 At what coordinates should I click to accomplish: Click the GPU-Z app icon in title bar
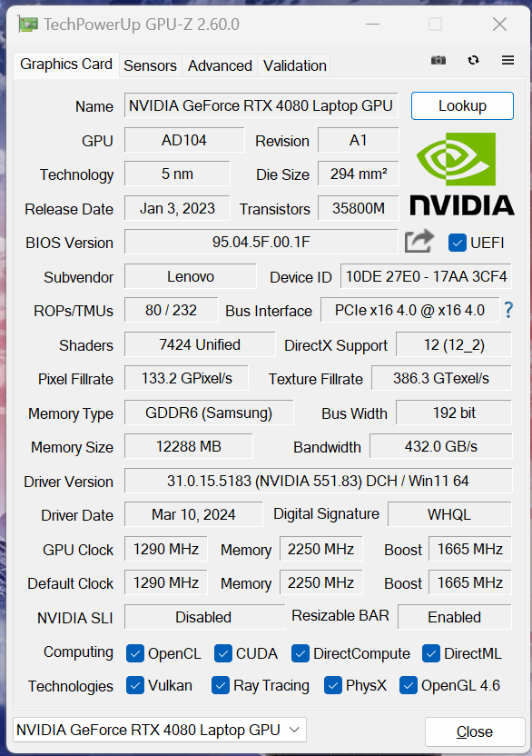(x=27, y=25)
